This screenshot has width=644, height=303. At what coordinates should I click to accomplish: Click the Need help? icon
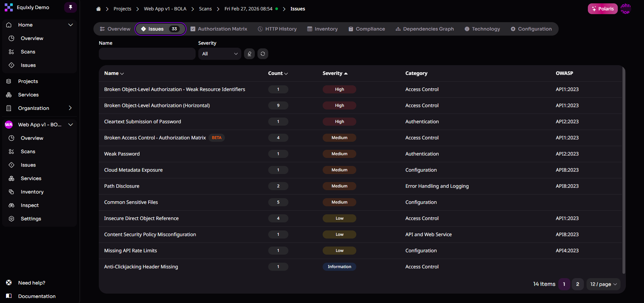click(9, 283)
